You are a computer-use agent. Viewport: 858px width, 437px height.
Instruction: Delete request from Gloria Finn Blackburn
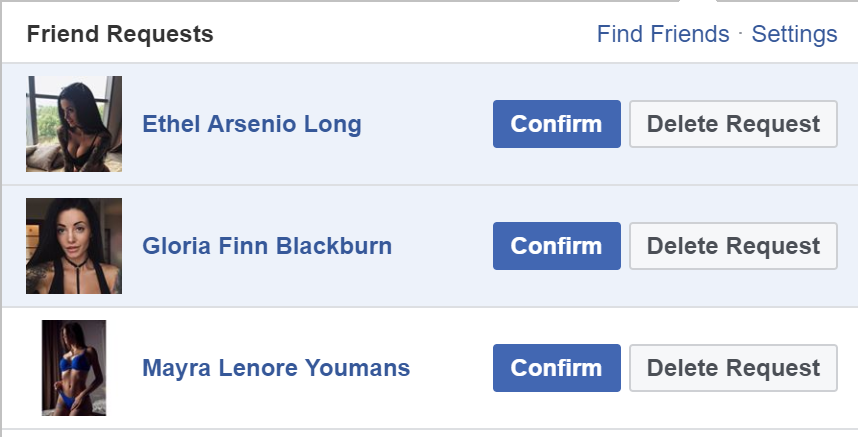[733, 246]
